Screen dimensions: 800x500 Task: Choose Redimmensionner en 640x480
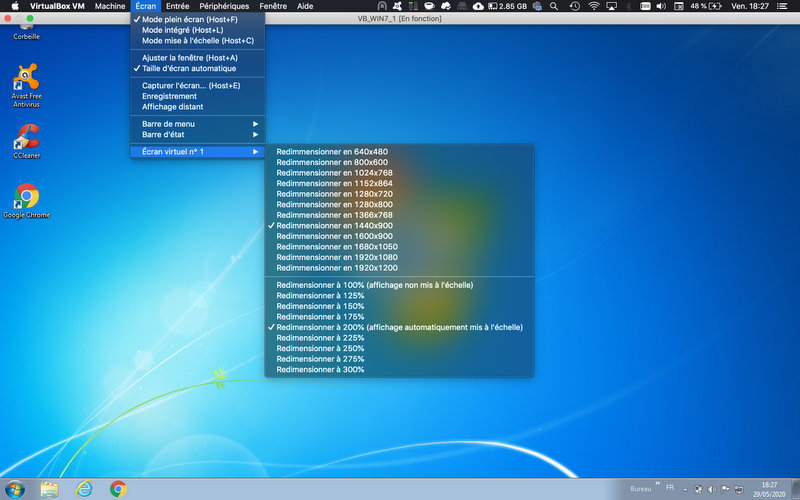coord(399,152)
